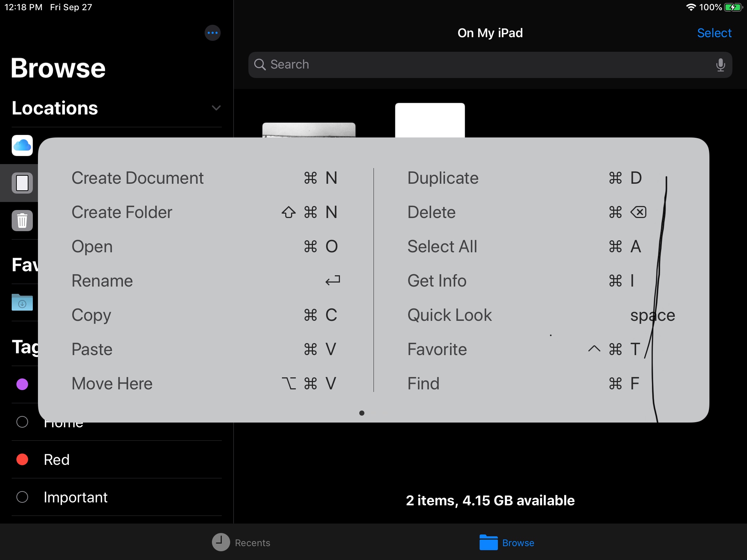Toggle the Home tag selection circle
This screenshot has width=747, height=560.
pyautogui.click(x=22, y=422)
